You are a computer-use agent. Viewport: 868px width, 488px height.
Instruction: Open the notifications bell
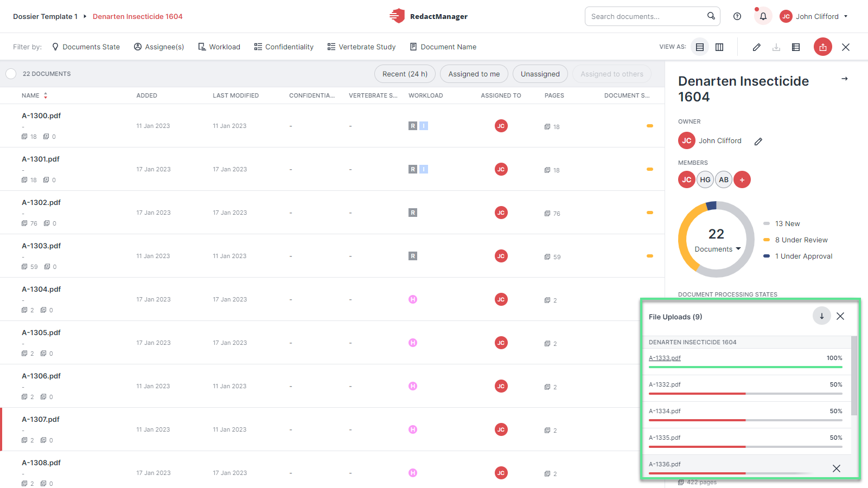point(763,16)
